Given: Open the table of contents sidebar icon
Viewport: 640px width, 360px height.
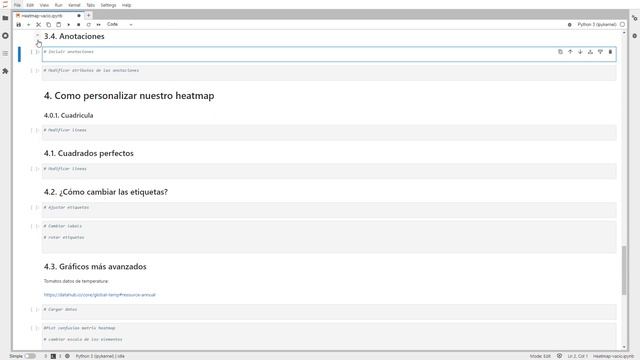Looking at the screenshot, I should 5,53.
